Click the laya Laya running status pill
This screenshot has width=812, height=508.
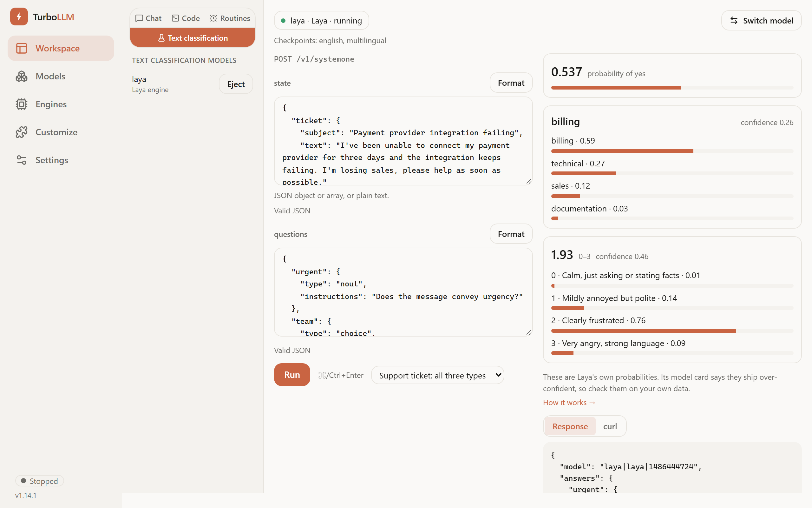[321, 21]
